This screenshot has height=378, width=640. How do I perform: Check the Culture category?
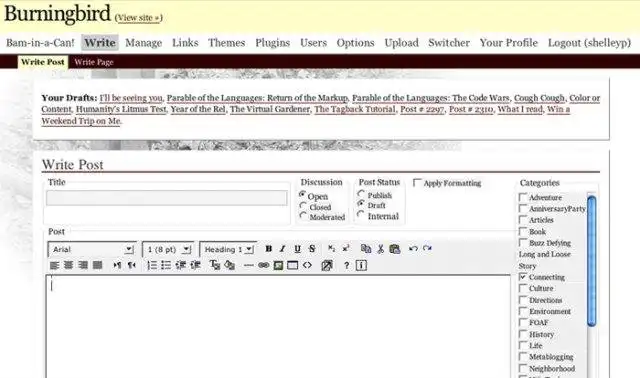pyautogui.click(x=523, y=288)
